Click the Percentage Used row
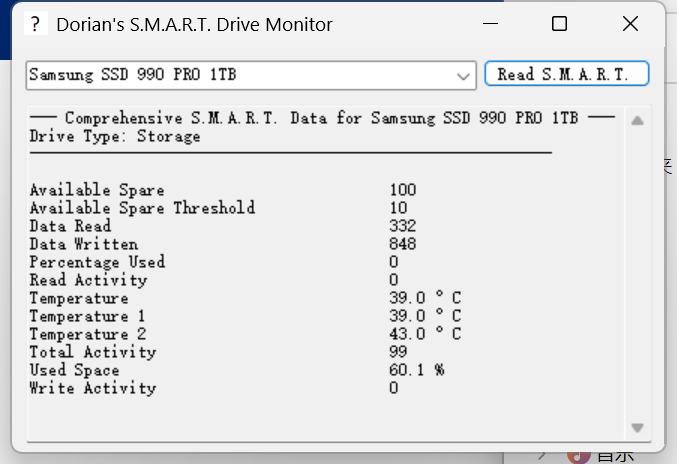This screenshot has width=677, height=464. click(97, 262)
